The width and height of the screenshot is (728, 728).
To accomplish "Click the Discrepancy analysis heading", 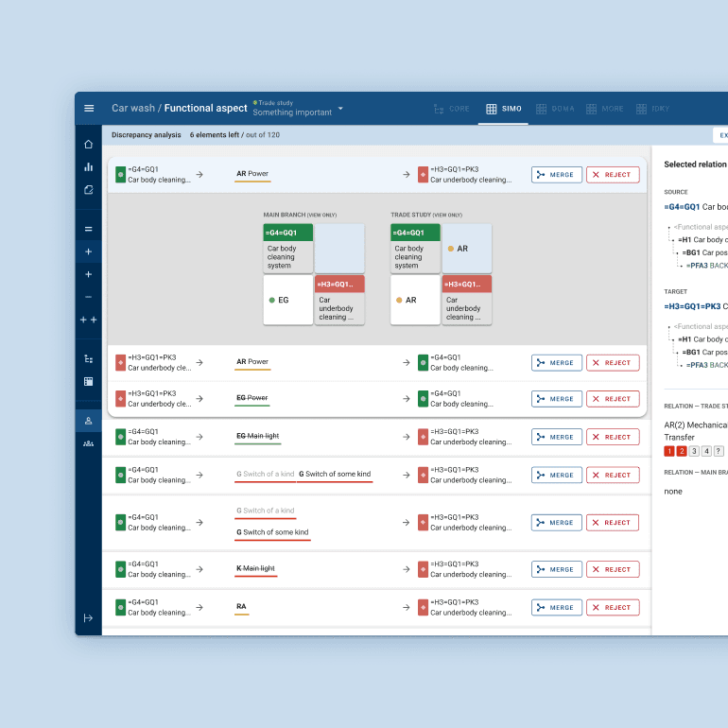I will pyautogui.click(x=147, y=135).
